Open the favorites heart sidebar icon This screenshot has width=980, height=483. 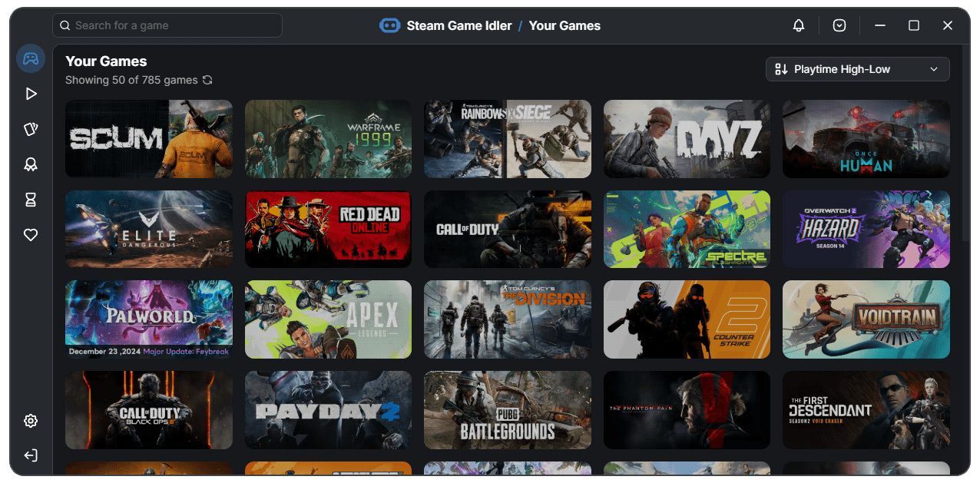point(31,235)
